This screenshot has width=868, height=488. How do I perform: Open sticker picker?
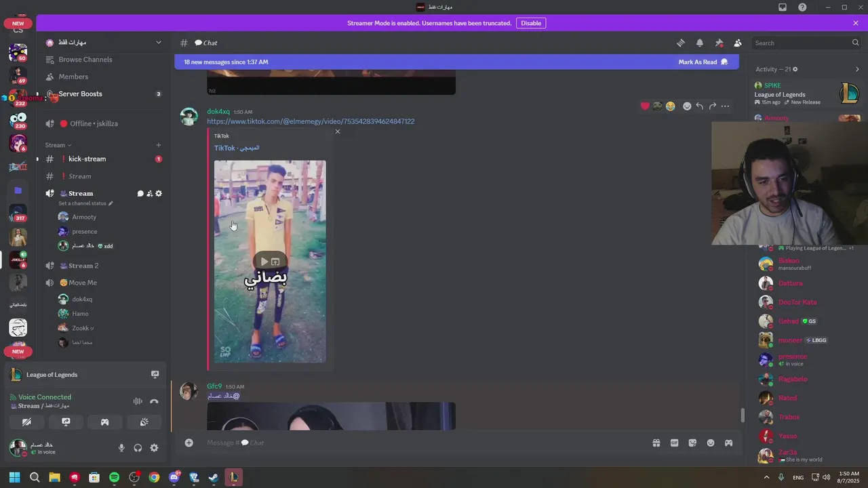pyautogui.click(x=692, y=443)
